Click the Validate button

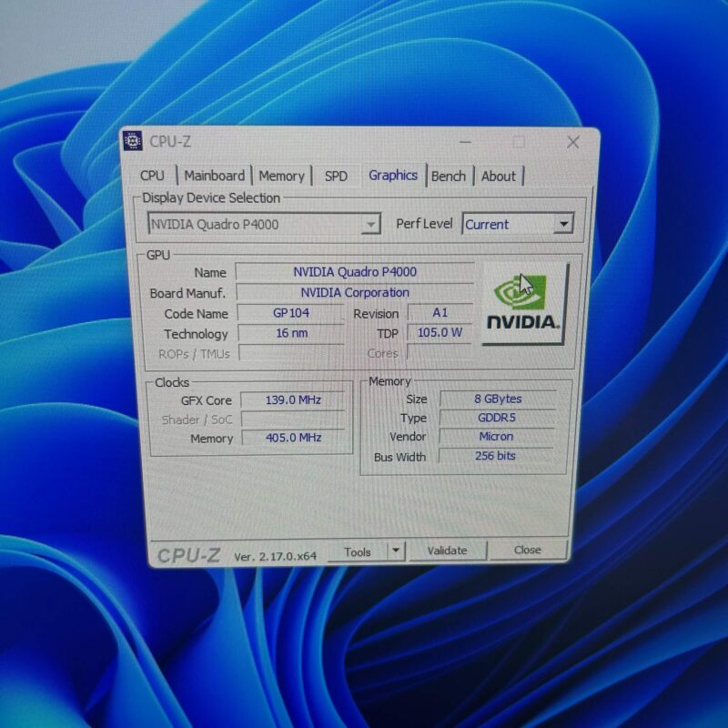448,551
